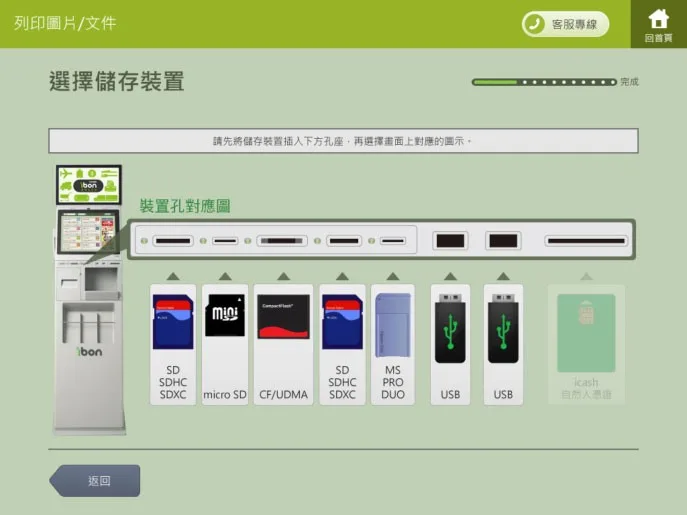Tap the wide card slot at diagram's right end
This screenshot has height=515, width=687.
click(x=586, y=241)
